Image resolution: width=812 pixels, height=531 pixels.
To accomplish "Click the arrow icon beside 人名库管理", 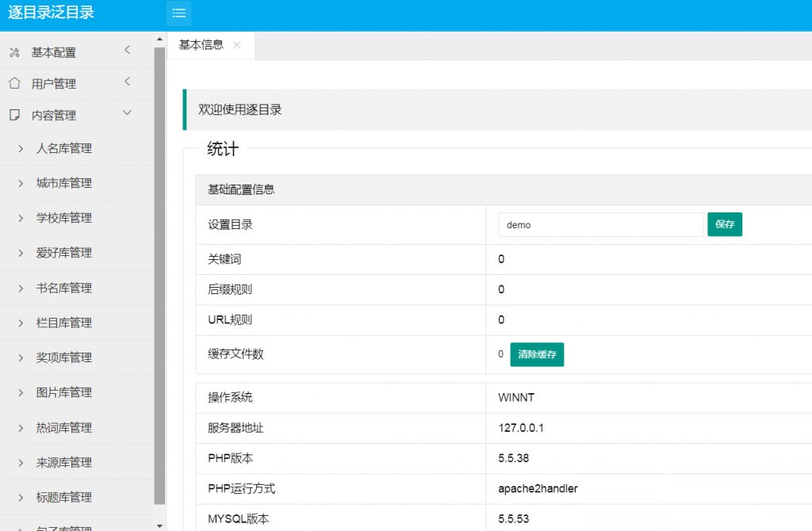I will point(21,147).
